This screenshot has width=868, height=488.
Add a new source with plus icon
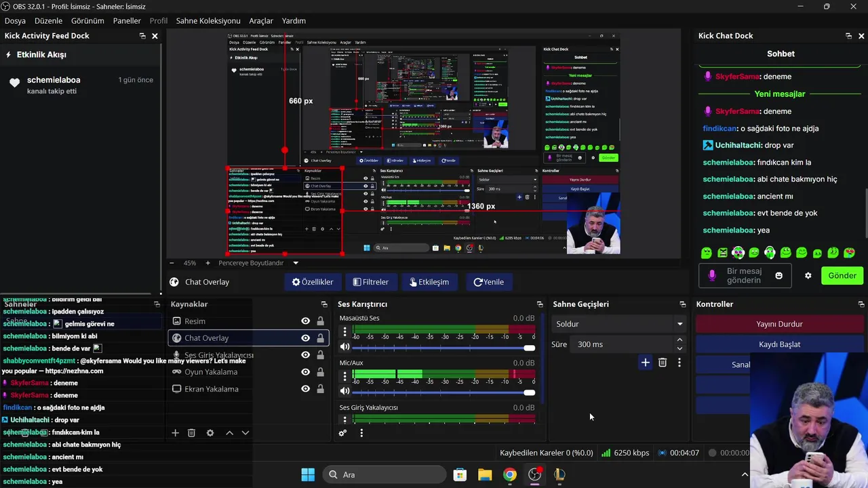[x=175, y=433]
